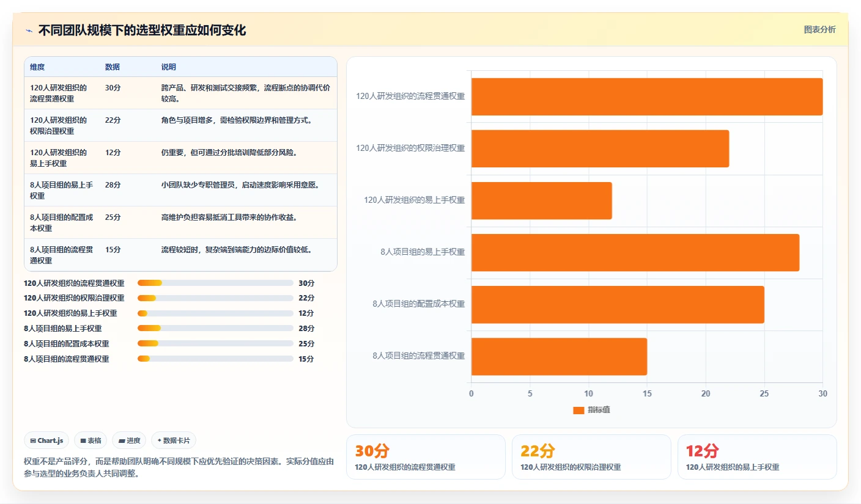Click the x-axis tick label 15
This screenshot has width=861, height=504.
(647, 393)
